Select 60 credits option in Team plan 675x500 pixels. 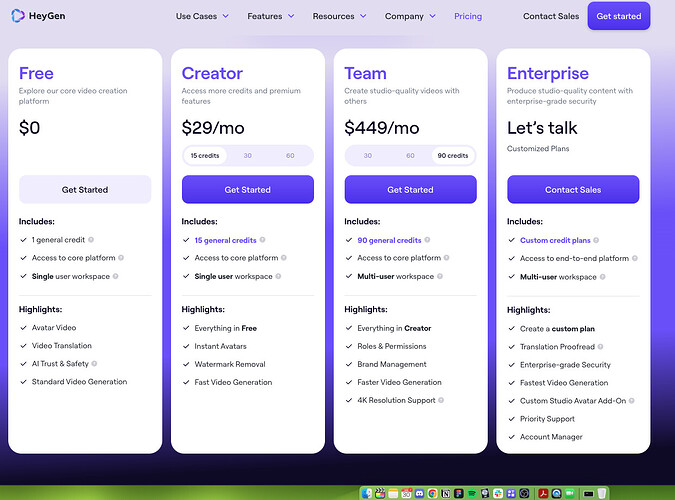pos(410,155)
